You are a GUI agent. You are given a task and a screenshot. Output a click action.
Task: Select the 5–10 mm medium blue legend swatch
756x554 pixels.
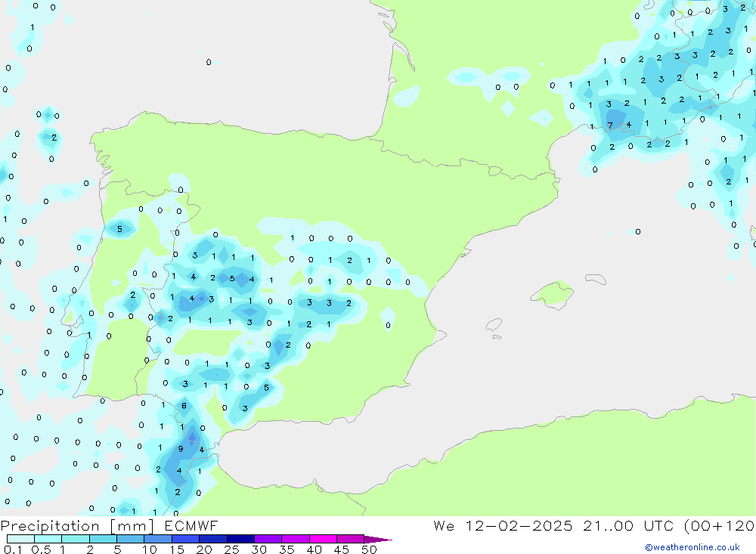(x=130, y=539)
